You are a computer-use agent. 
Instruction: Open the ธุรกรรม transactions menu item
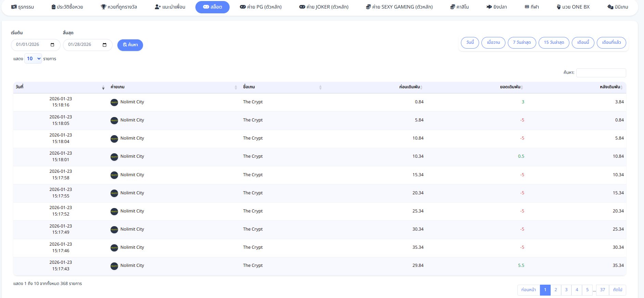click(23, 7)
